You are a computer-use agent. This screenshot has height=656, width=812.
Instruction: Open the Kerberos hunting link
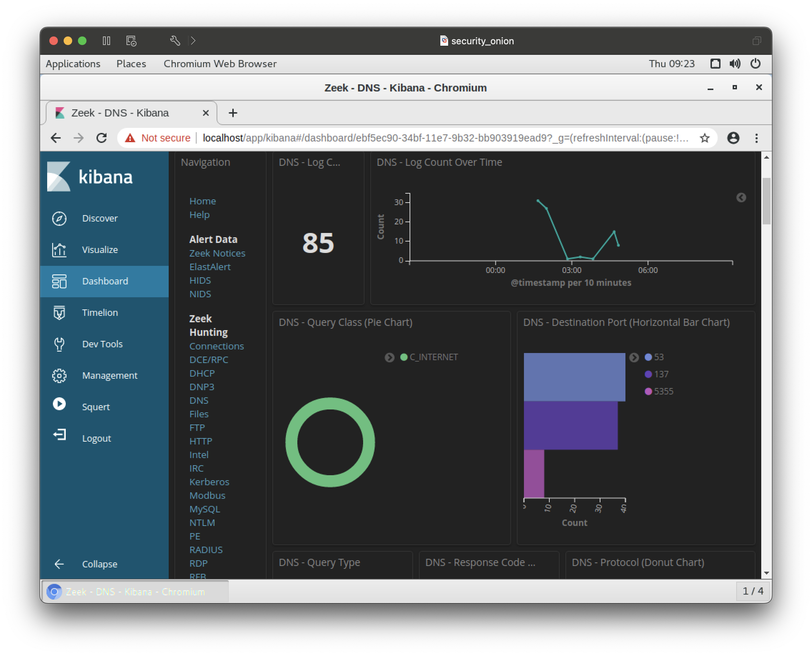click(209, 482)
